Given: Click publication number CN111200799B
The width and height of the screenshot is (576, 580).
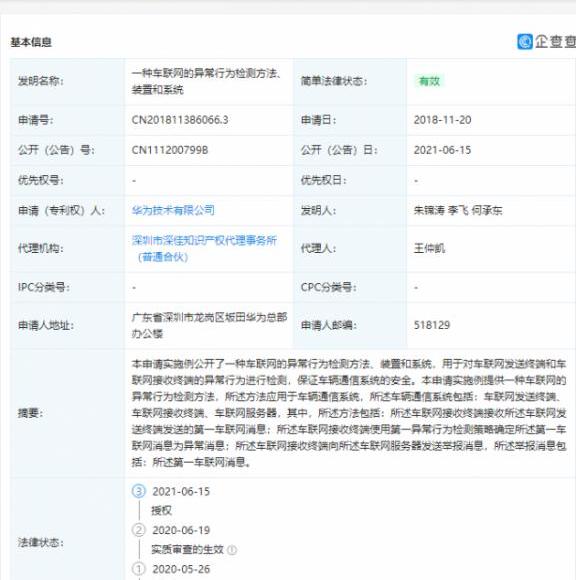Looking at the screenshot, I should pos(170,150).
